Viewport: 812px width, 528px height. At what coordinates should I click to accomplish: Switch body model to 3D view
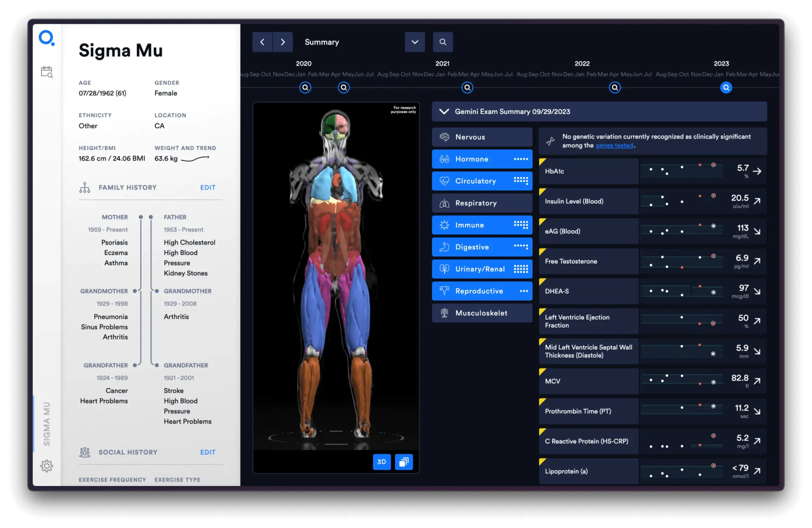[381, 462]
